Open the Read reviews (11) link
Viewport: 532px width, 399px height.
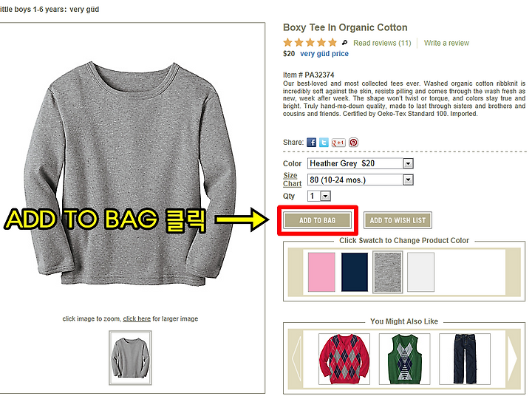pos(382,43)
